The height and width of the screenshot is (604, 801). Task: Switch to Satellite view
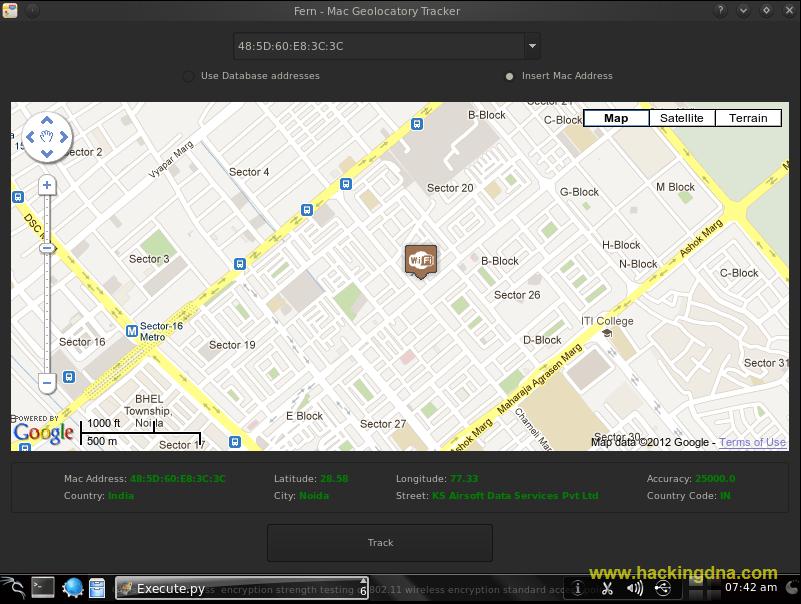tap(681, 118)
